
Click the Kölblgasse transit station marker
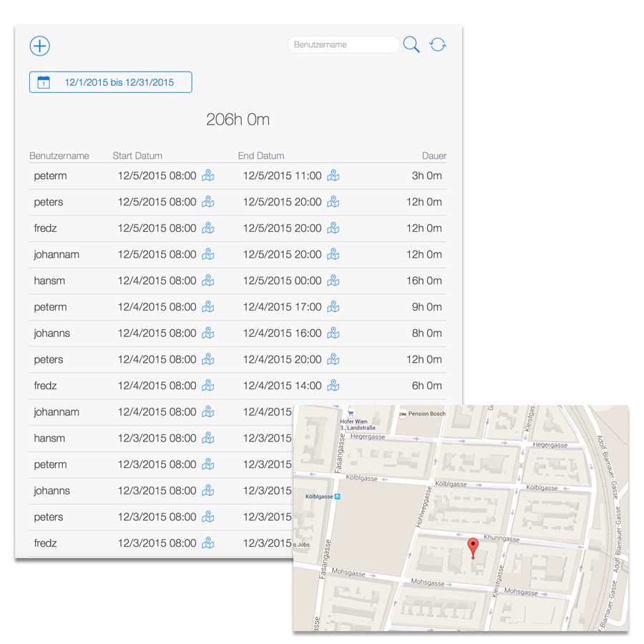click(338, 497)
